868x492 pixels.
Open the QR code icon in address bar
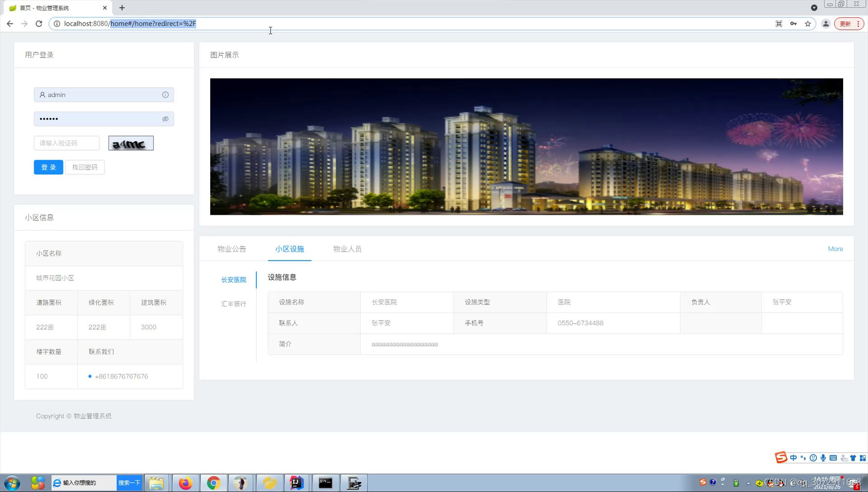[779, 24]
